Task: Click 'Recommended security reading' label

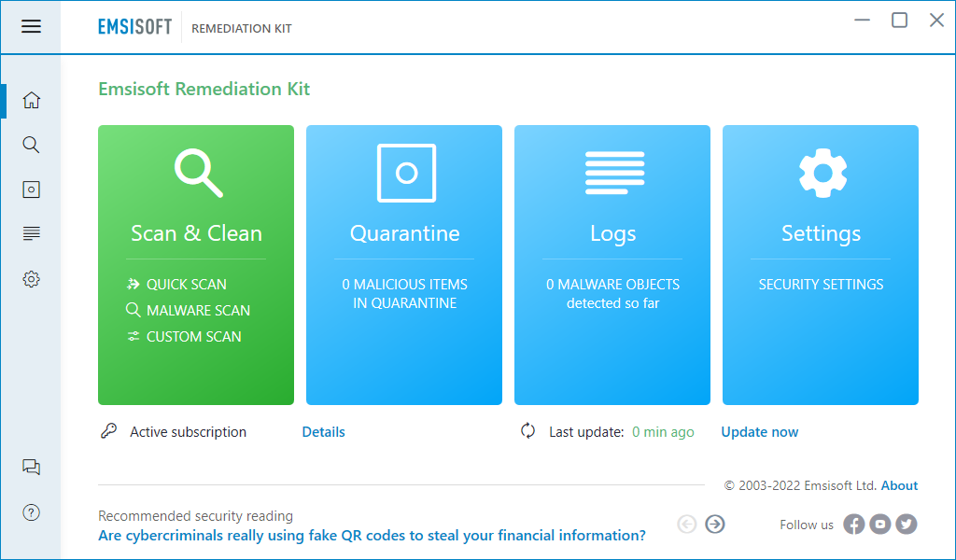Action: pos(196,516)
